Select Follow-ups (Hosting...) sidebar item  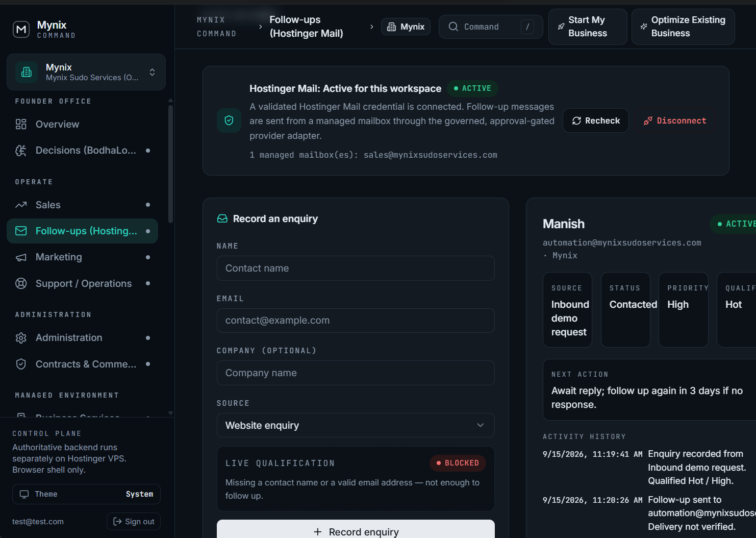(82, 231)
